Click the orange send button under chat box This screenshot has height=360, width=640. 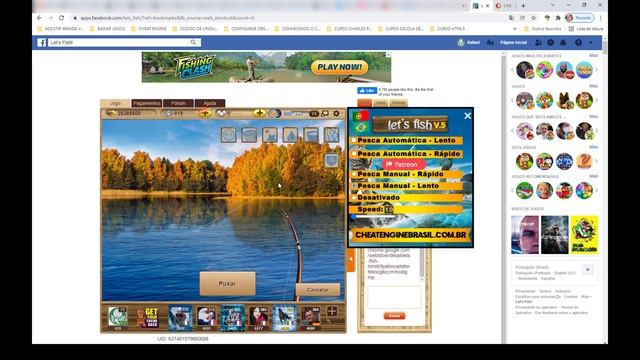394,316
